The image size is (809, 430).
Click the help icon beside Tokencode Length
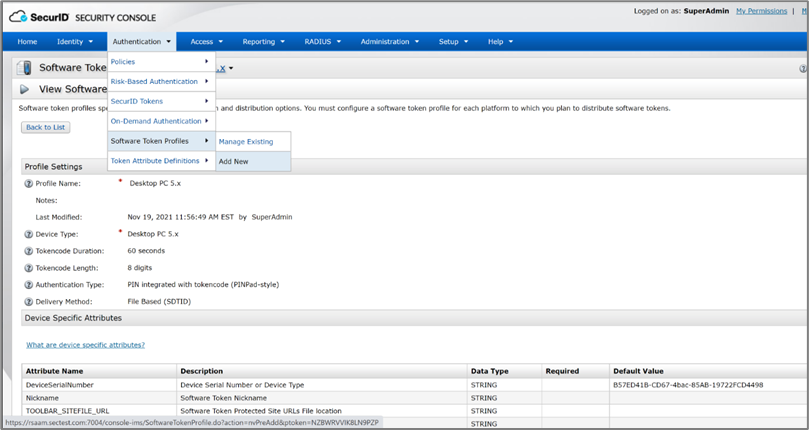click(x=28, y=268)
